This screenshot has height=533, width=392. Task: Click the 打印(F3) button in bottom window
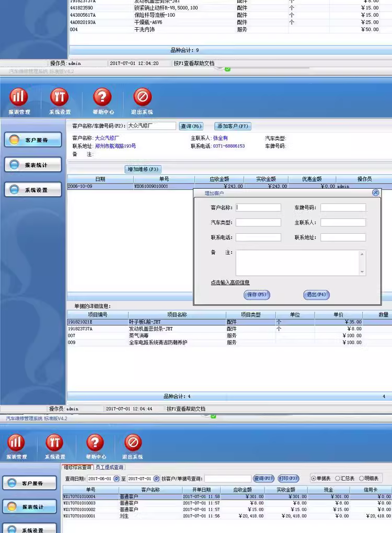click(289, 478)
